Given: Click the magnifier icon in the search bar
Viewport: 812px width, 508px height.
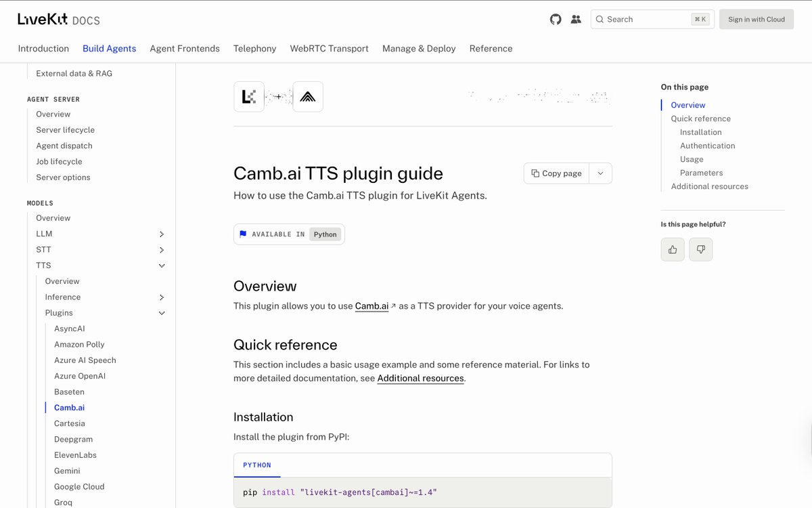Looking at the screenshot, I should tap(600, 20).
